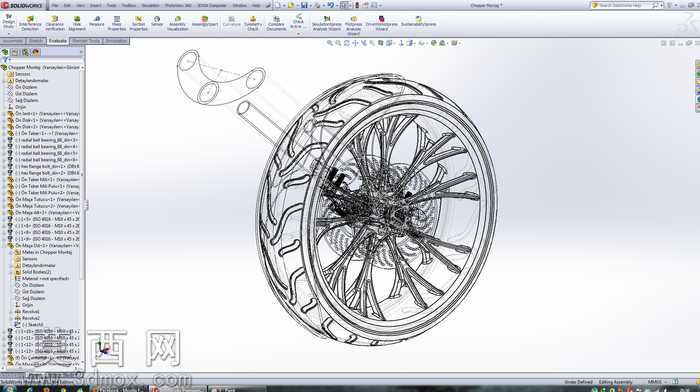Select Ön Düzlem plane under top assembly
The height and width of the screenshot is (392, 700).
pyautogui.click(x=26, y=87)
